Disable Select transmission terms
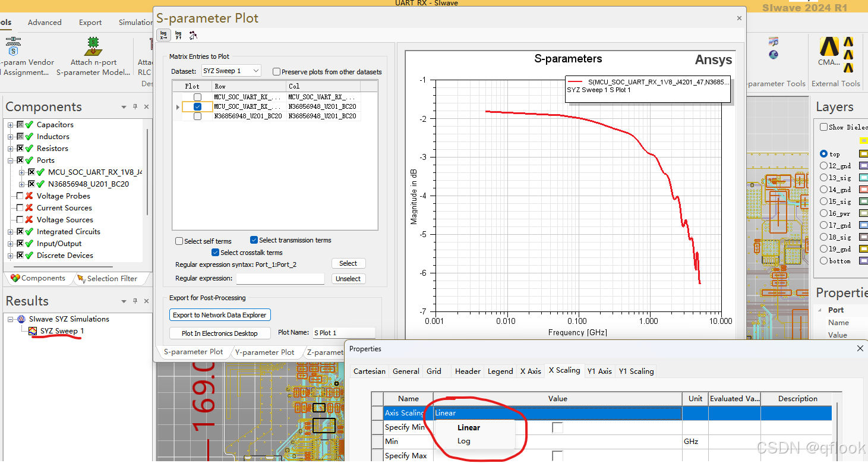The height and width of the screenshot is (463, 868). point(254,240)
